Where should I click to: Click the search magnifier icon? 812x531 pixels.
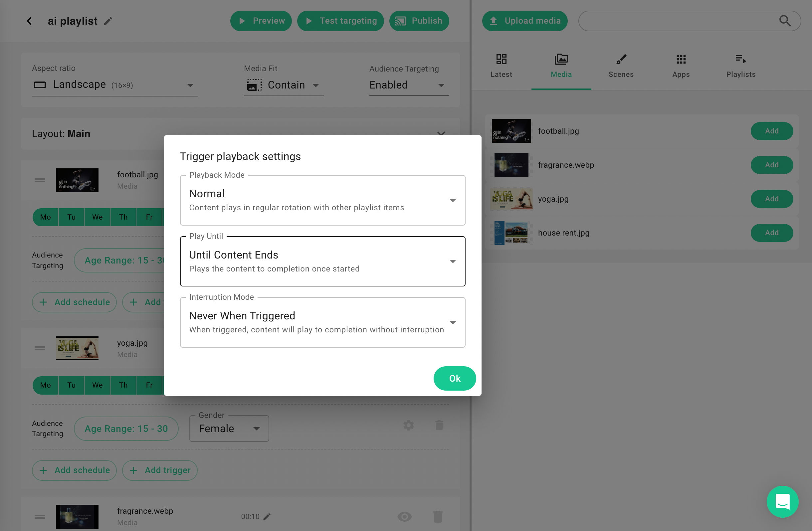pos(784,21)
